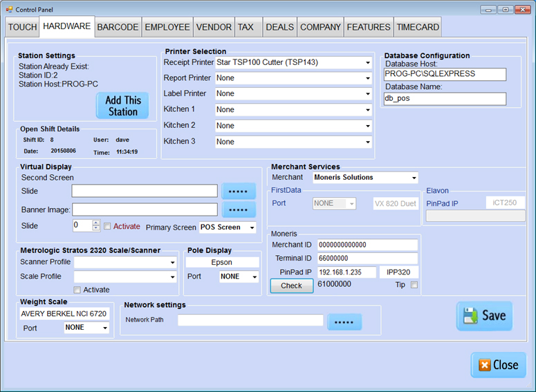This screenshot has width=536, height=392.
Task: Open the TIMECARD tab
Action: [418, 27]
